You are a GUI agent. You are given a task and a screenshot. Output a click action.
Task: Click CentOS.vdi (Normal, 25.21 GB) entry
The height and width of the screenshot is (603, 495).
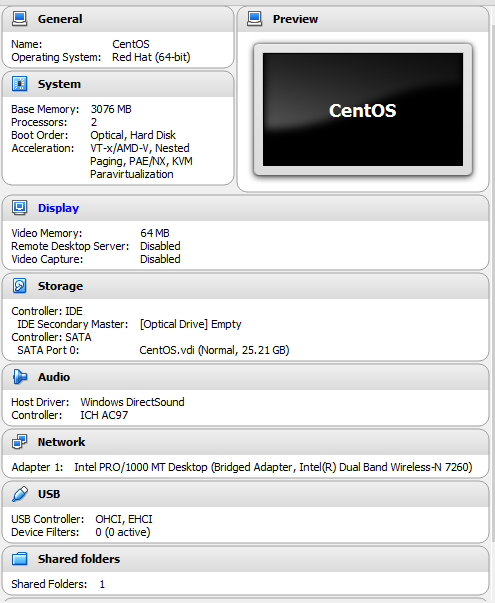click(x=214, y=350)
